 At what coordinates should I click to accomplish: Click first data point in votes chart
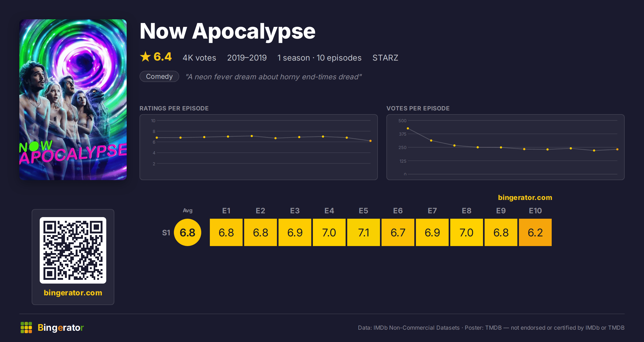pos(408,128)
